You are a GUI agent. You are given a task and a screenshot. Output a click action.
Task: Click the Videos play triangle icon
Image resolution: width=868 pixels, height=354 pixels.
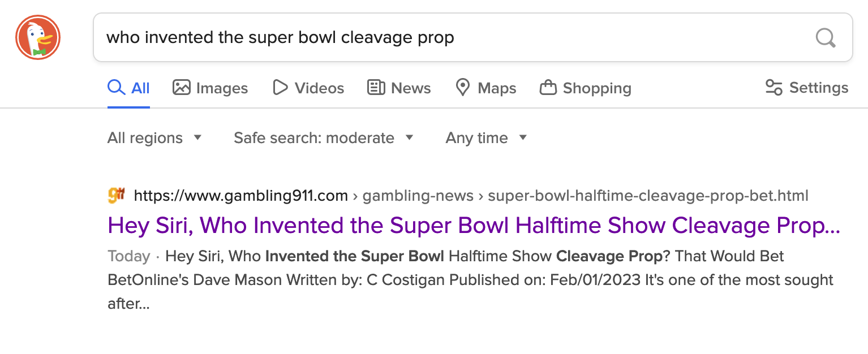[x=280, y=88]
